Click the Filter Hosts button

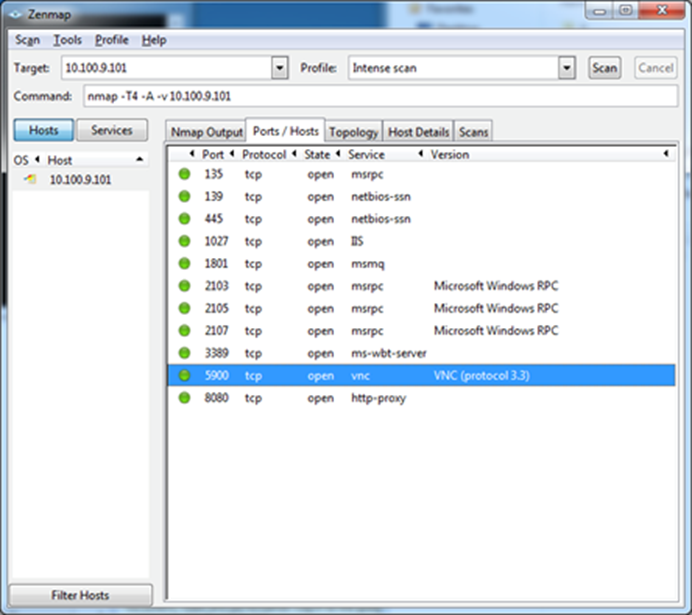[x=80, y=595]
